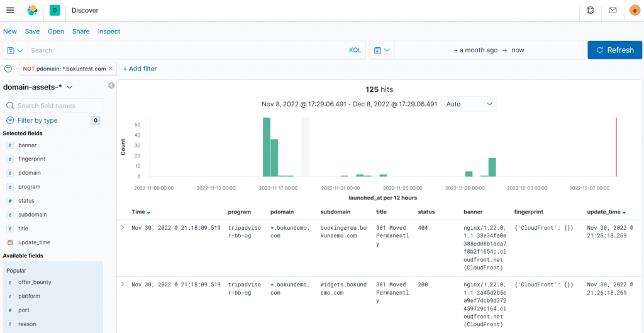Screen dimensions: 644x333
Task: Click the Inspect menu item
Action: 109,31
